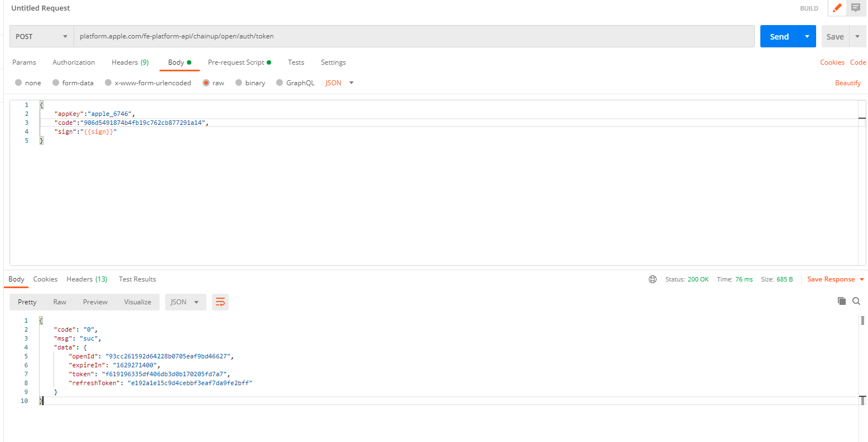868x442 pixels.
Task: Click the blue Send button
Action: 779,36
